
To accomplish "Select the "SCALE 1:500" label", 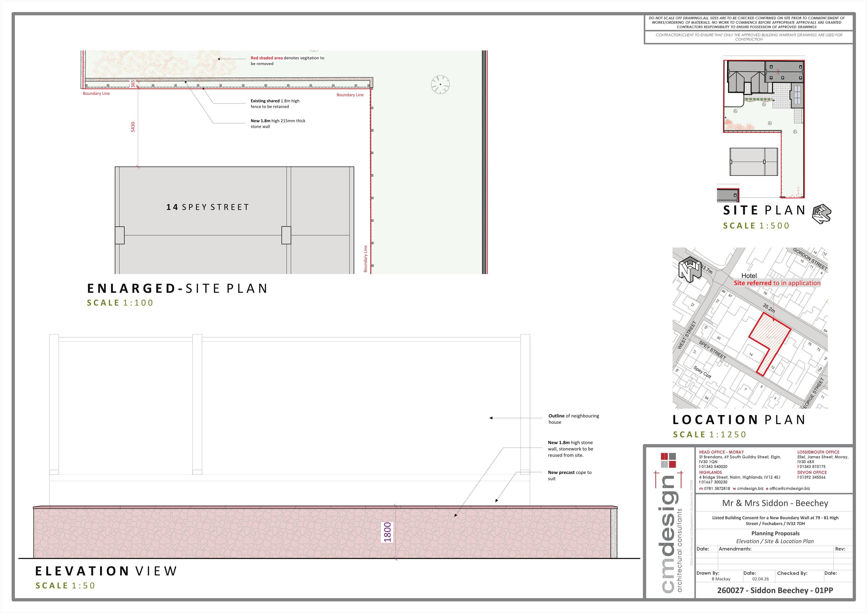I will pos(756,226).
